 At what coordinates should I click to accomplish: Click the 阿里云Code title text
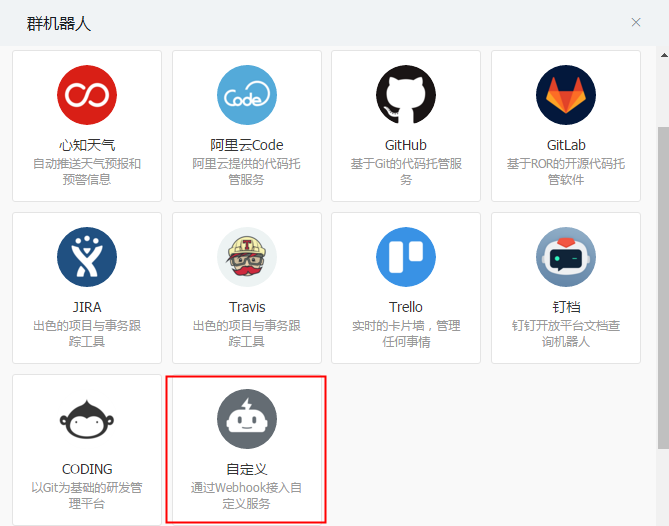coord(247,145)
